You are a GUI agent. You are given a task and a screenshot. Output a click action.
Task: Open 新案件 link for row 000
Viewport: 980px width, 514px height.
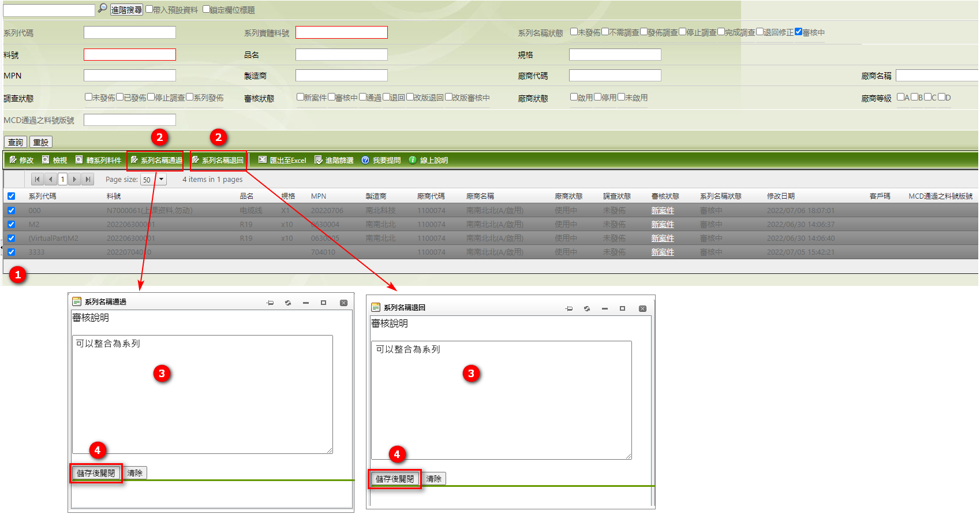click(x=663, y=211)
